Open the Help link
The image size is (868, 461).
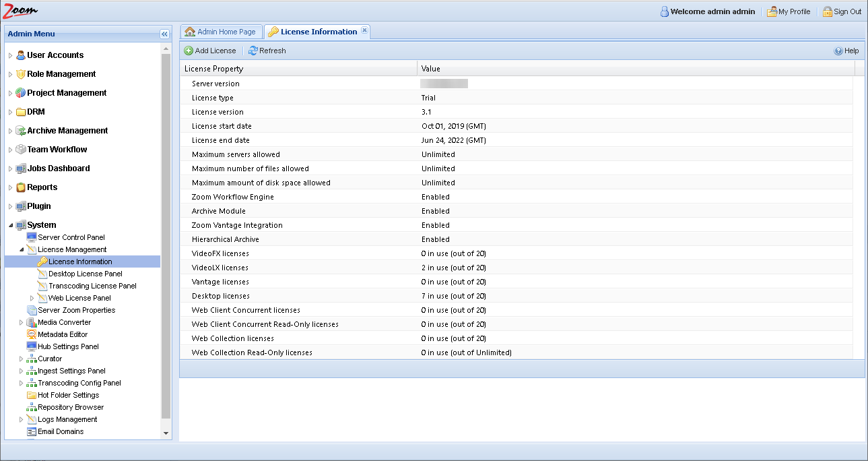pyautogui.click(x=846, y=51)
